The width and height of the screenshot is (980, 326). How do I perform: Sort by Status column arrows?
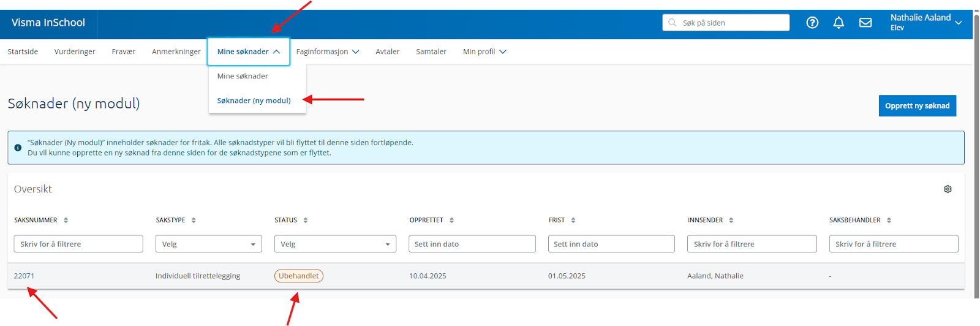tap(306, 220)
